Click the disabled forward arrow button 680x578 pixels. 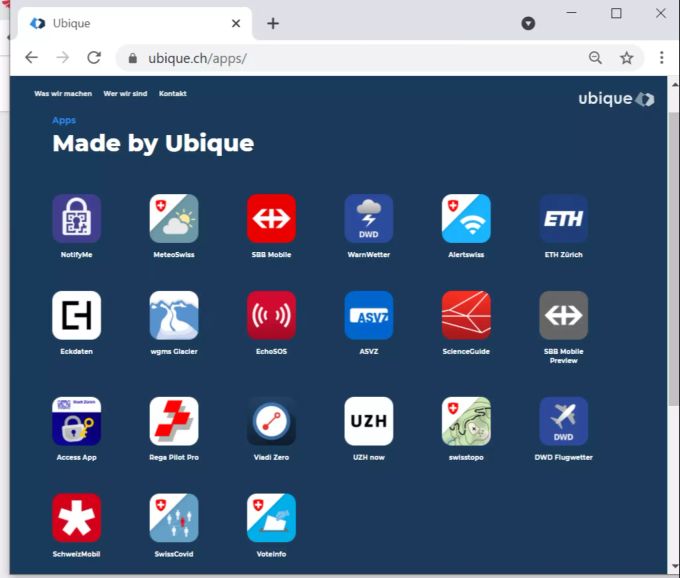point(63,58)
